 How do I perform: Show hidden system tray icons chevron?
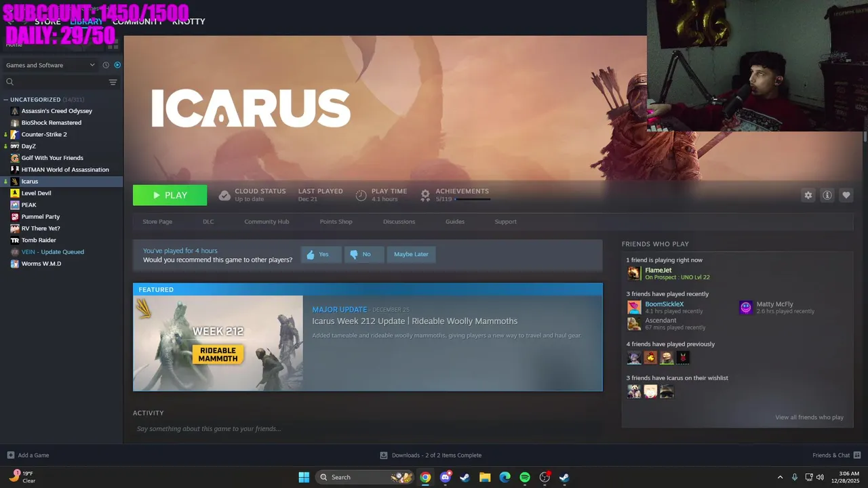[x=780, y=477]
